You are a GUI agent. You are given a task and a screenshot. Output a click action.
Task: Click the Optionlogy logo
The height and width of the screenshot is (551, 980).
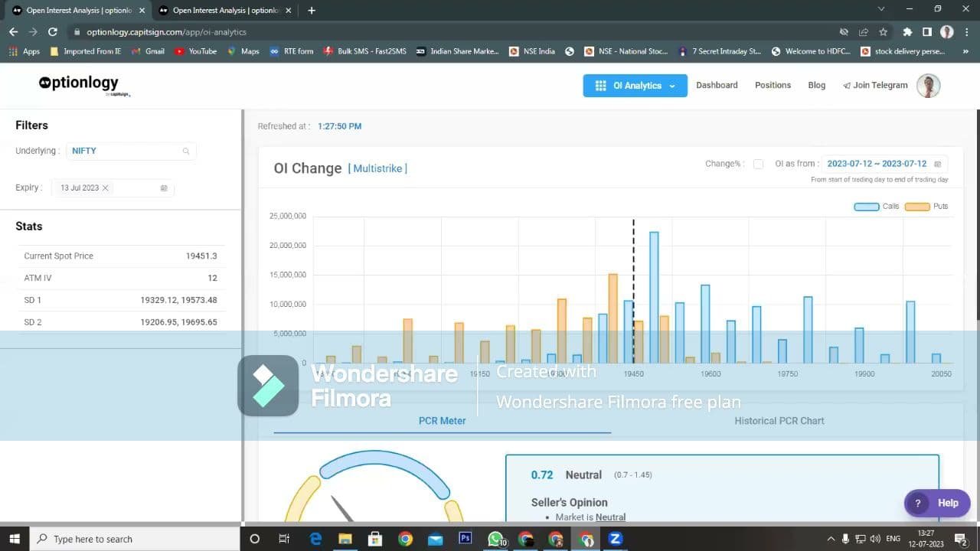80,84
